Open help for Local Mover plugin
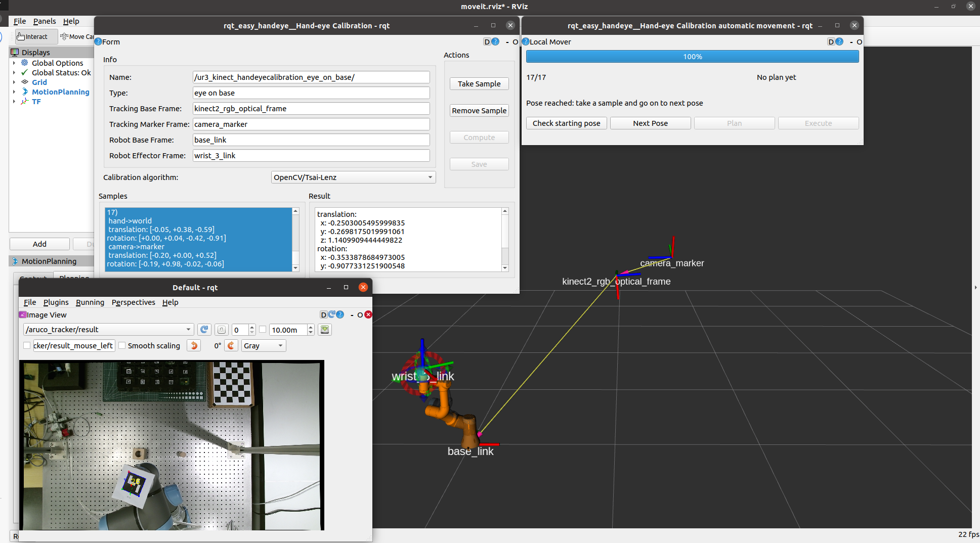 (x=839, y=41)
